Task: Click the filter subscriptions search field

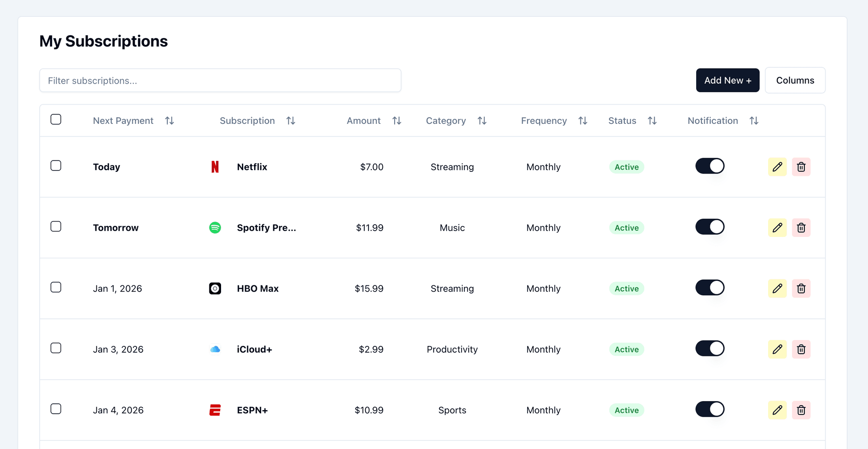Action: [220, 80]
